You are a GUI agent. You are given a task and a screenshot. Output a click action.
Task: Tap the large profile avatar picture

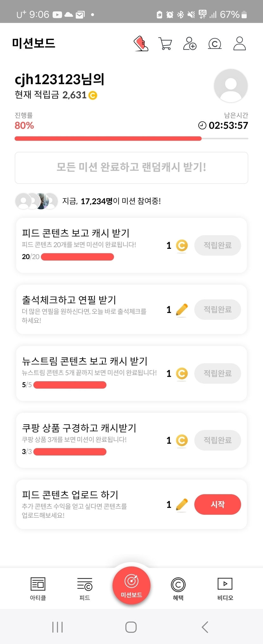tap(231, 86)
